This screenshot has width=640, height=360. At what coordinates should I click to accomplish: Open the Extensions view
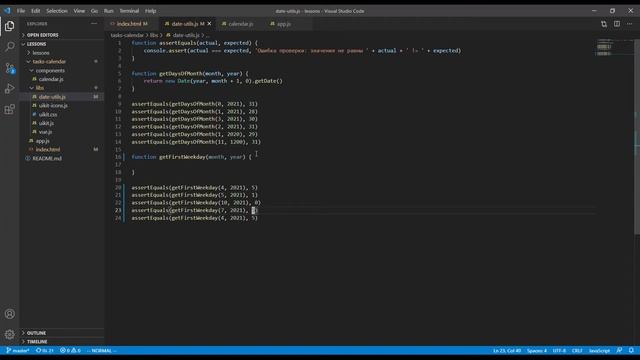[9, 109]
